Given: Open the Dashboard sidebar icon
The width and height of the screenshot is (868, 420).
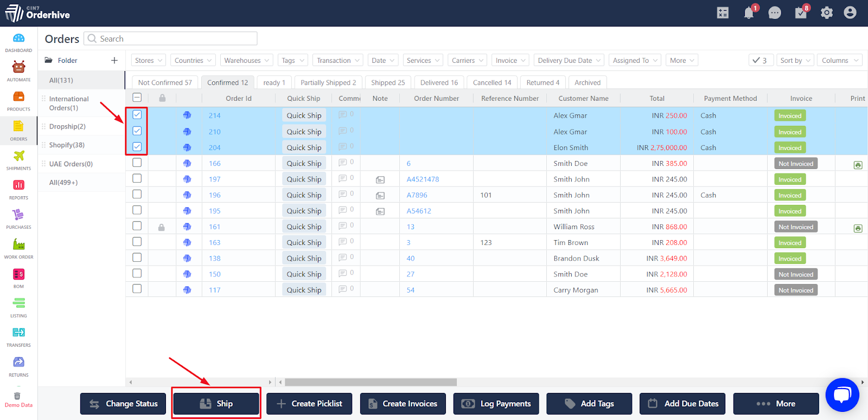Looking at the screenshot, I should pos(18,38).
